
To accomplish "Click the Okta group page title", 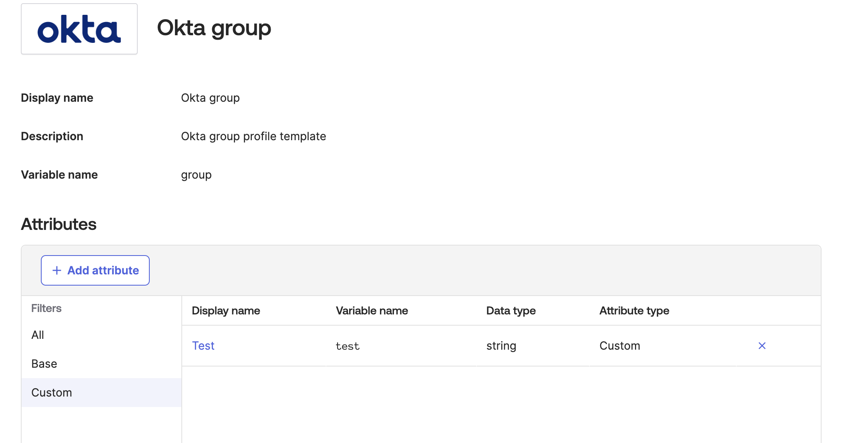I will (214, 28).
